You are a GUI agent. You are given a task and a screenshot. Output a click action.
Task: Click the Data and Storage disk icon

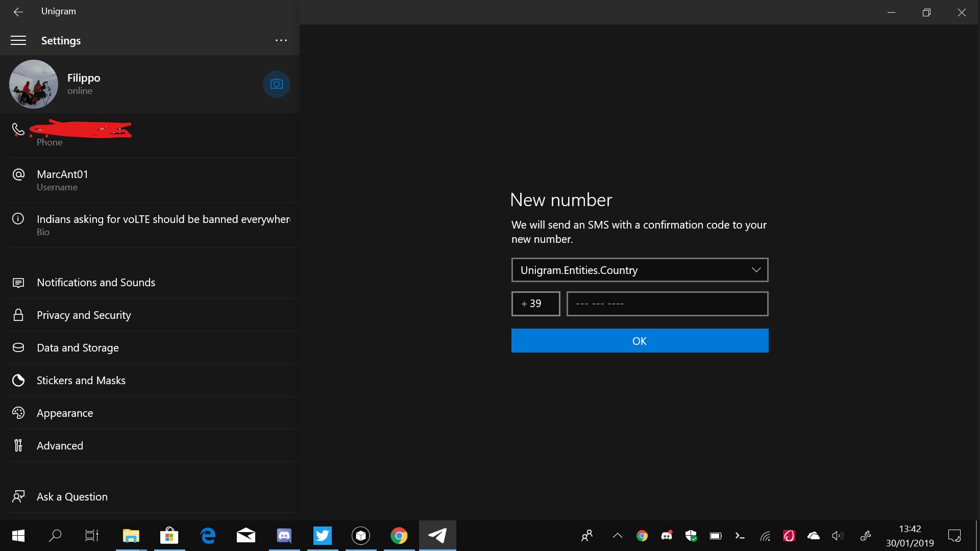[18, 348]
